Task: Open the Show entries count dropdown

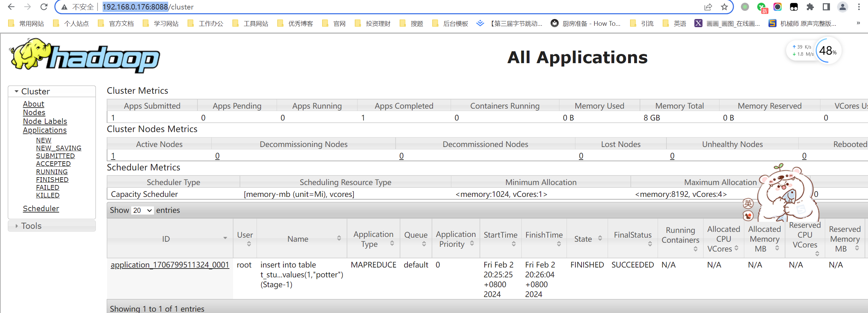Action: coord(142,210)
